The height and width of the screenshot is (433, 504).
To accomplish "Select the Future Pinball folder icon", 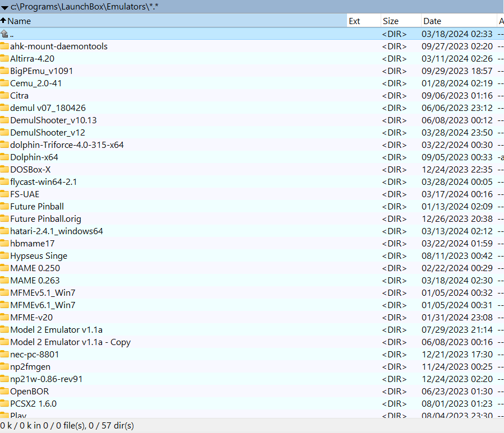I will click(x=4, y=206).
